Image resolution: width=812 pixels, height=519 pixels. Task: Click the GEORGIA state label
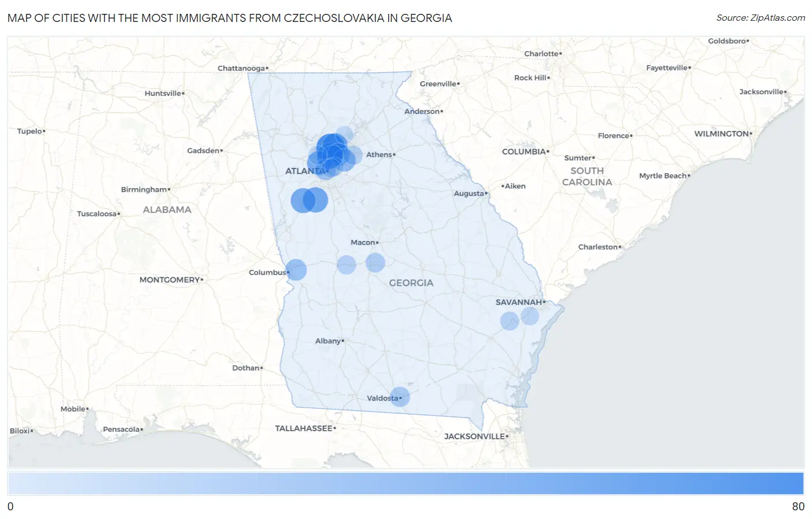411,283
